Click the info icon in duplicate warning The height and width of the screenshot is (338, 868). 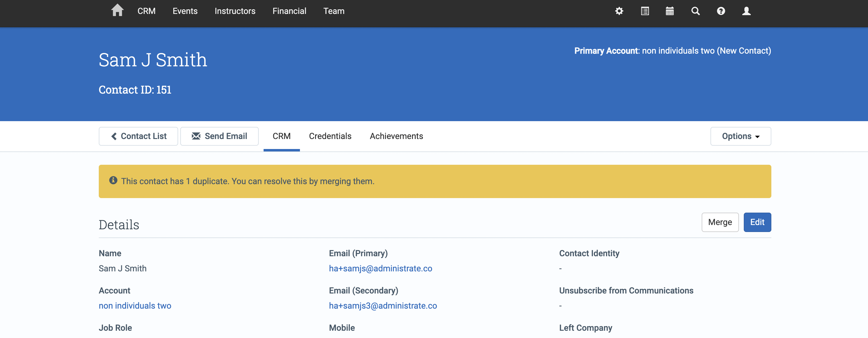[x=113, y=180]
